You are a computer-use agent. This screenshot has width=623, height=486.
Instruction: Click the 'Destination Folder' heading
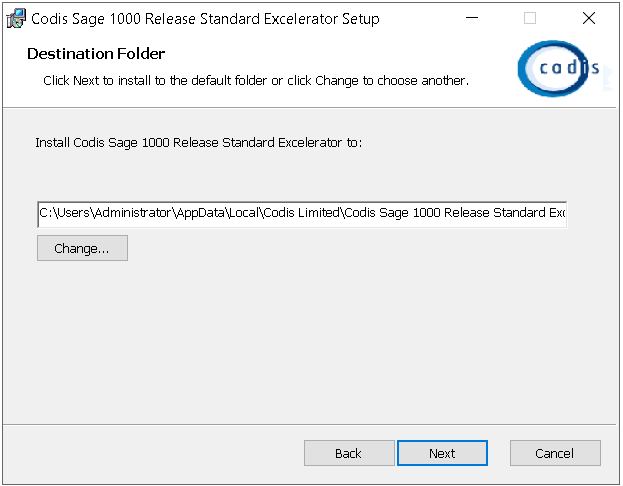(96, 54)
